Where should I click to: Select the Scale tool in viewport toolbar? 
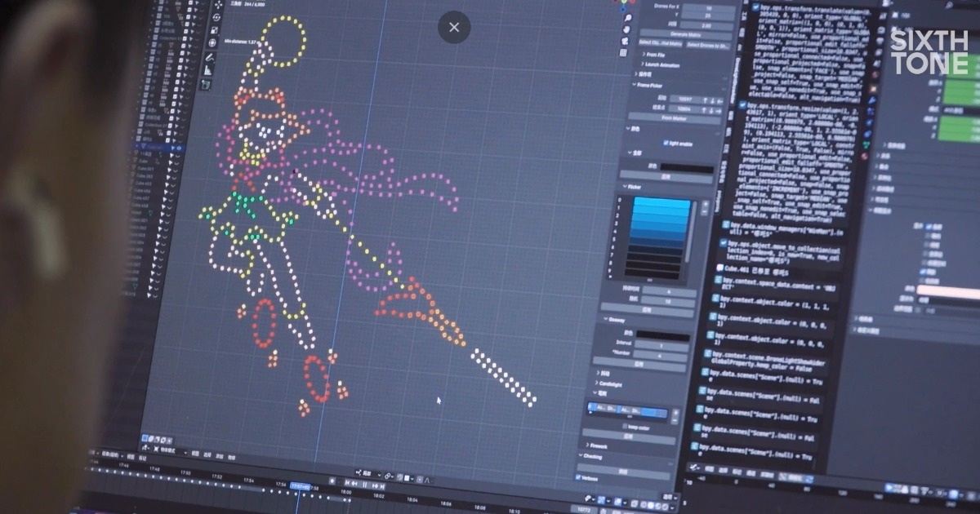[x=214, y=30]
